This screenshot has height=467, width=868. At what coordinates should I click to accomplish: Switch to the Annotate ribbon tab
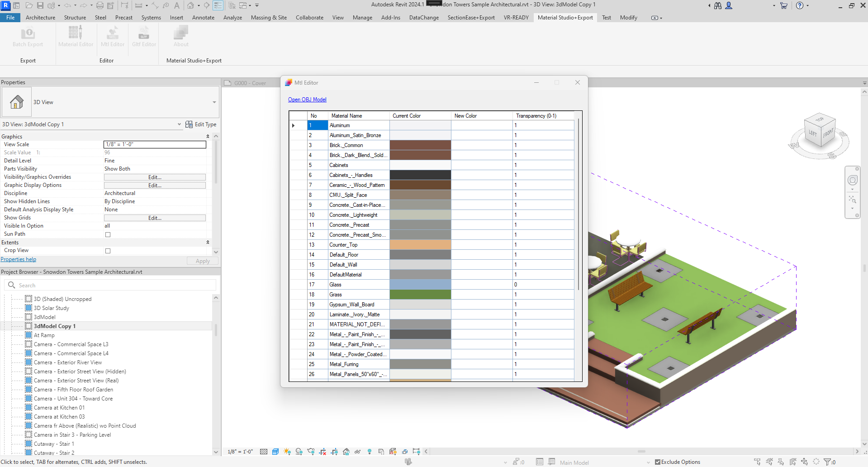203,18
